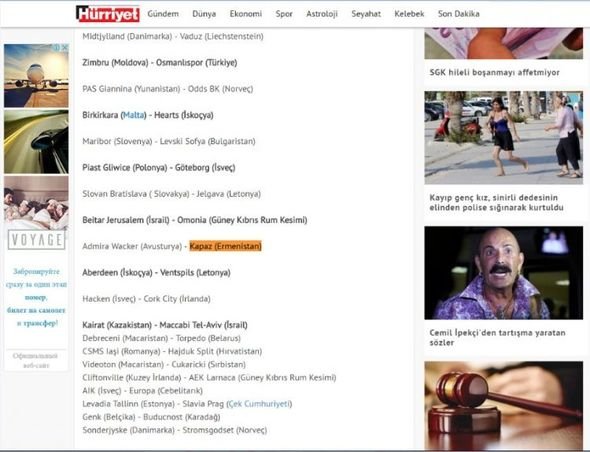Screen dimensions: 590x452
Task: Open 'SGK hileli boşanmayı affetmiyor' headline
Action: 494,72
